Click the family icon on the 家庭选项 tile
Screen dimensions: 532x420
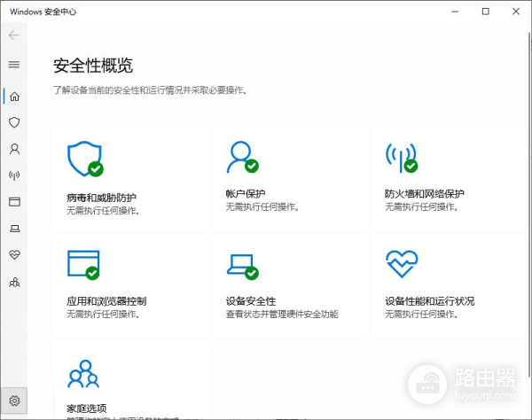(83, 374)
